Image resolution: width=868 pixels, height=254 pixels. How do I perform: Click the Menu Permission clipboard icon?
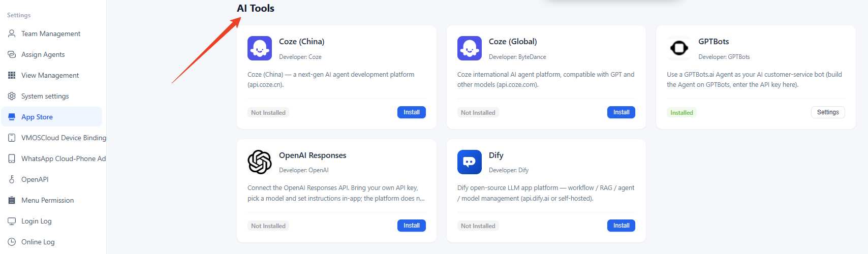[12, 200]
